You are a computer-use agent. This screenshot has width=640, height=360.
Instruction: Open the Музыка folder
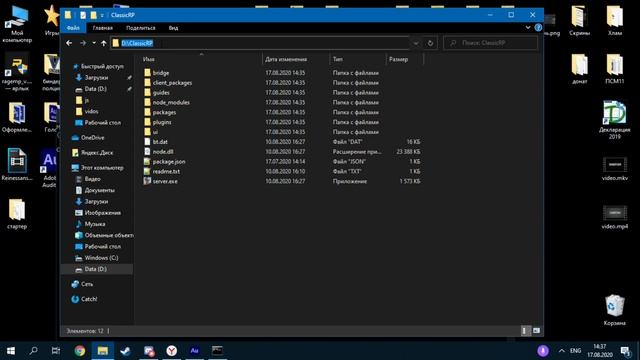click(x=95, y=224)
